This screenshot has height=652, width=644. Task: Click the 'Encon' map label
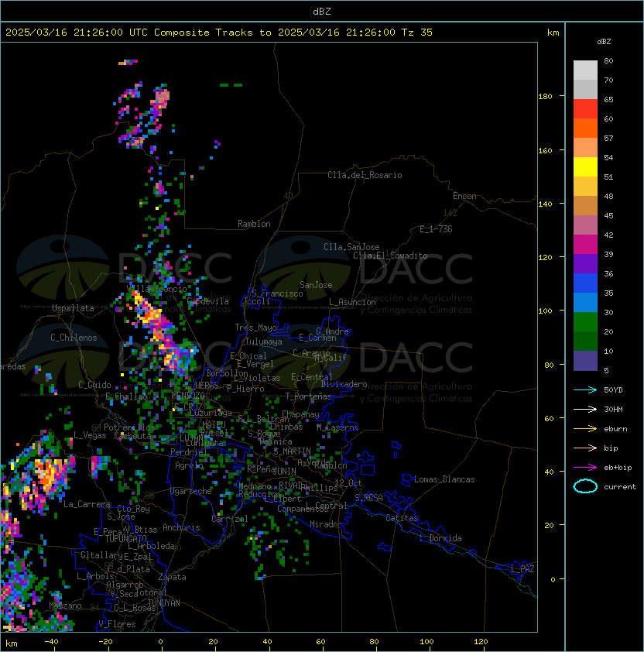point(464,196)
